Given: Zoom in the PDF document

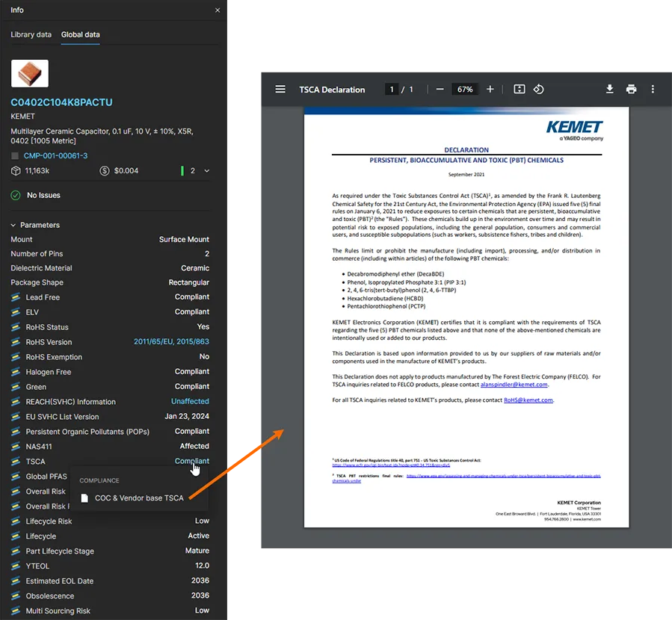Looking at the screenshot, I should tap(490, 89).
